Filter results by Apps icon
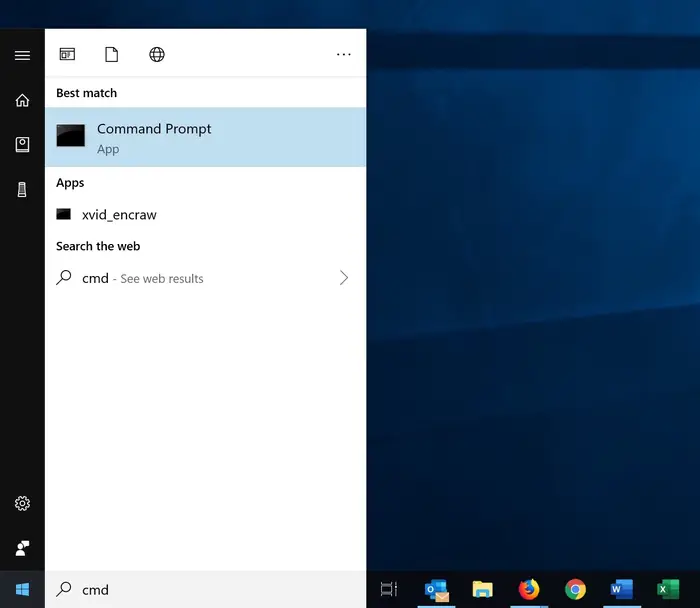 pos(67,54)
